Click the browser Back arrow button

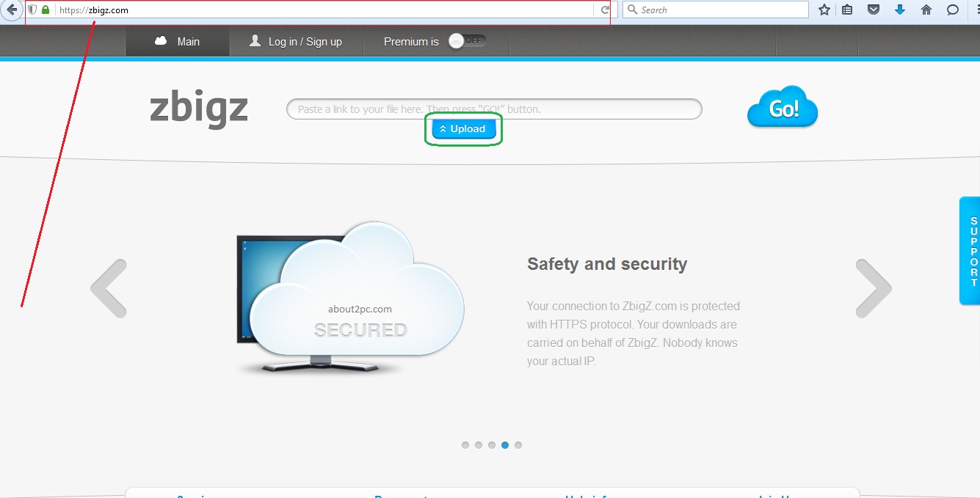(x=11, y=10)
